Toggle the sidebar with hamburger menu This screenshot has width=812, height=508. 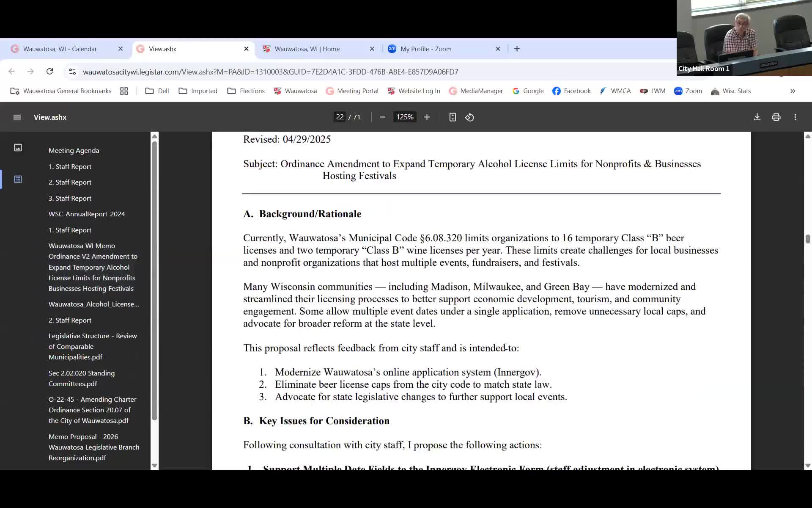coord(17,117)
